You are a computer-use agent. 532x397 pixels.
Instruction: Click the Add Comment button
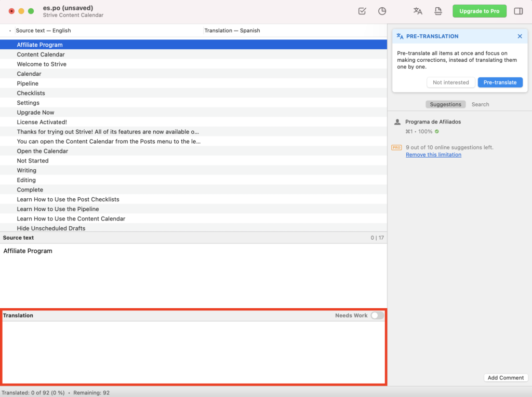coord(506,378)
